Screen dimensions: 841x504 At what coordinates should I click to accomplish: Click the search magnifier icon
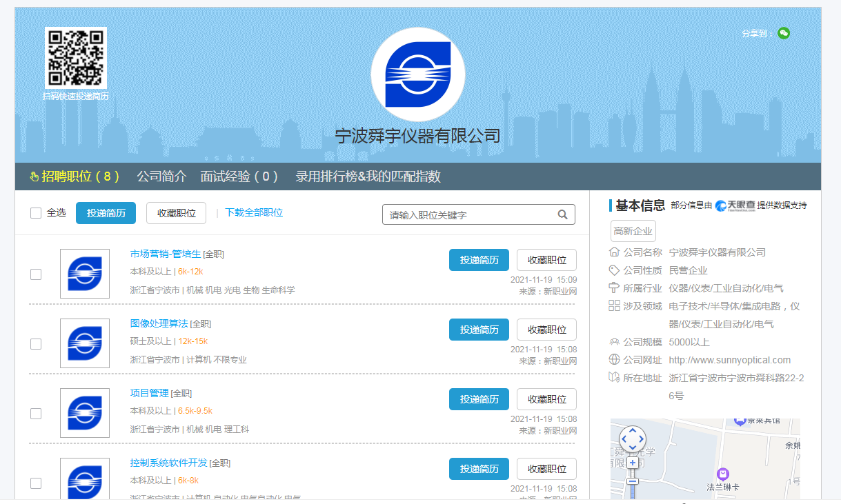[x=563, y=214]
